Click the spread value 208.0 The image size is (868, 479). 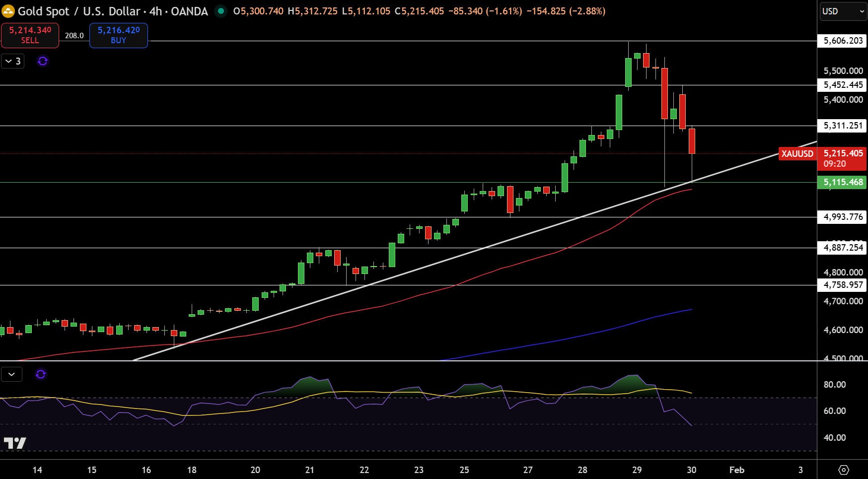(74, 36)
